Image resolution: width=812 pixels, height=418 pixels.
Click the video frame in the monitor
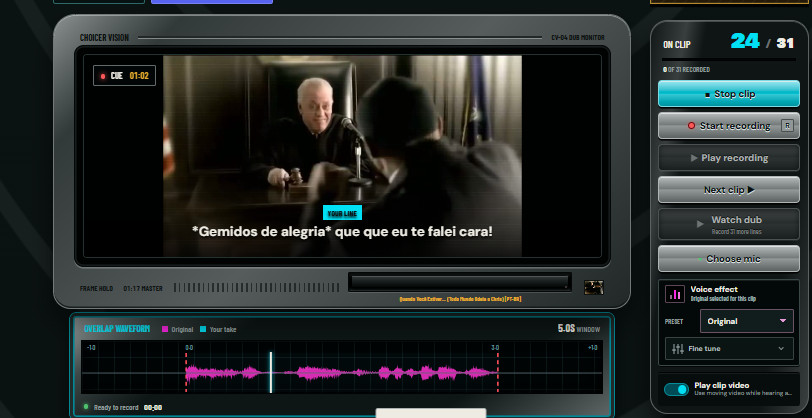342,156
